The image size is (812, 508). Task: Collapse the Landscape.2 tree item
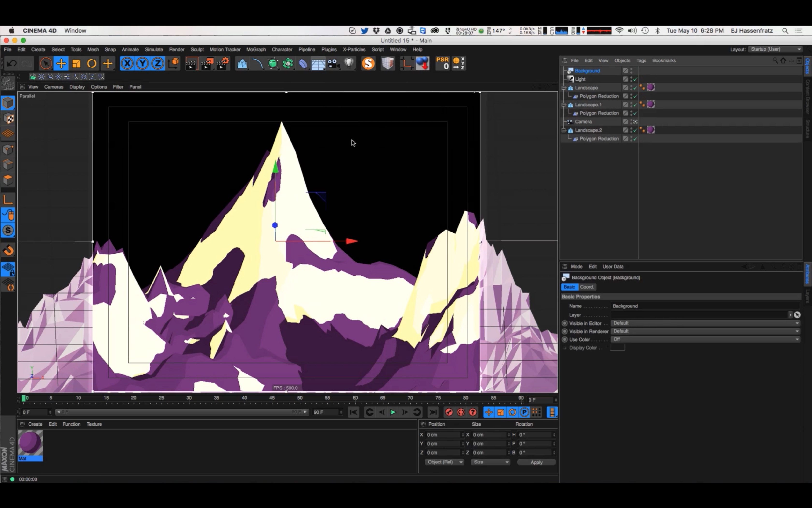(564, 130)
